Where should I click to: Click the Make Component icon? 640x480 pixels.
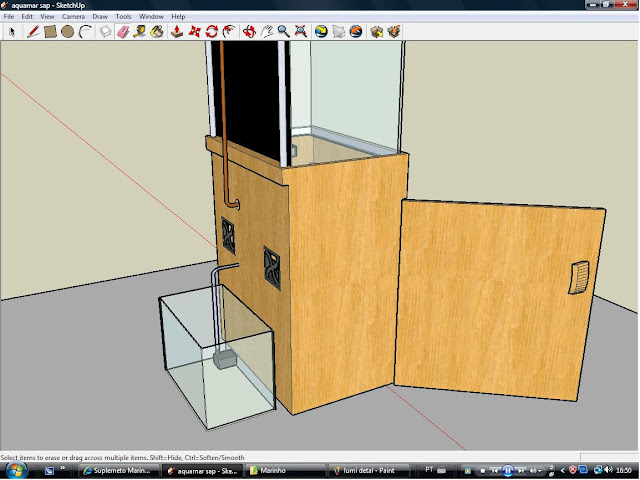[106, 31]
